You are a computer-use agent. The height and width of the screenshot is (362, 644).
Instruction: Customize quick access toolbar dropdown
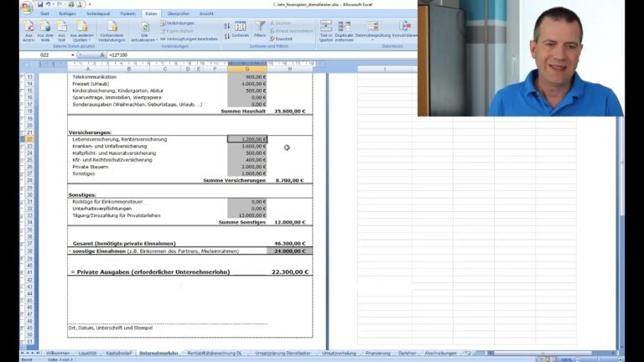click(90, 4)
